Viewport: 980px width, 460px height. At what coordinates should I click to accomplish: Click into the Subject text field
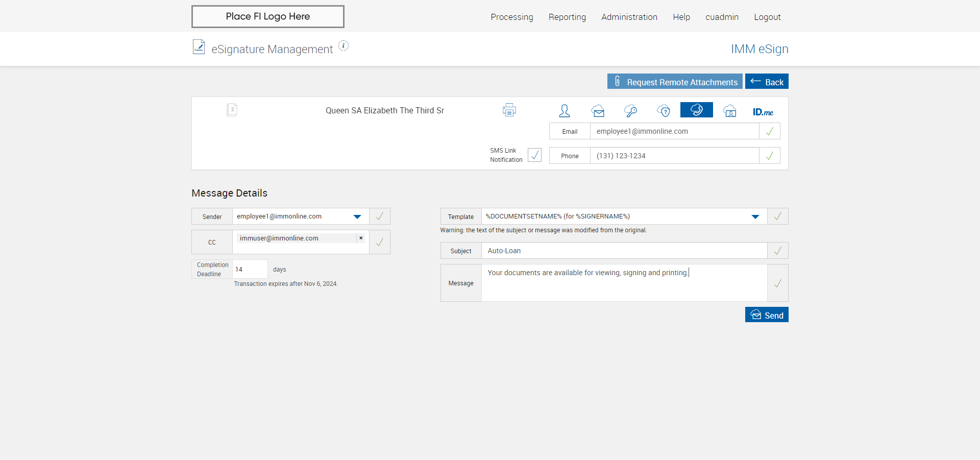click(x=624, y=251)
